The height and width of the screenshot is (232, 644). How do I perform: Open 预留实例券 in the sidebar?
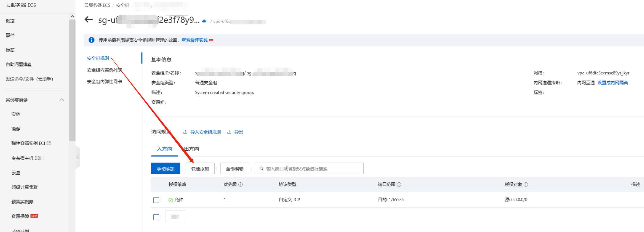coord(23,201)
